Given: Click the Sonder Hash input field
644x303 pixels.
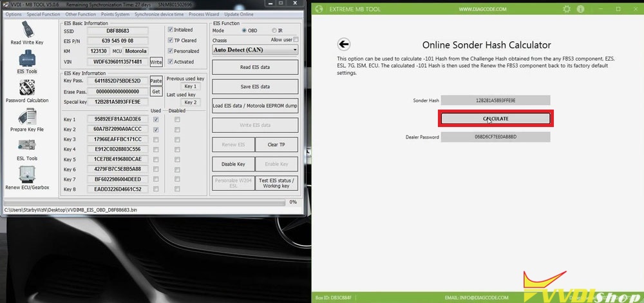Looking at the screenshot, I should click(495, 101).
